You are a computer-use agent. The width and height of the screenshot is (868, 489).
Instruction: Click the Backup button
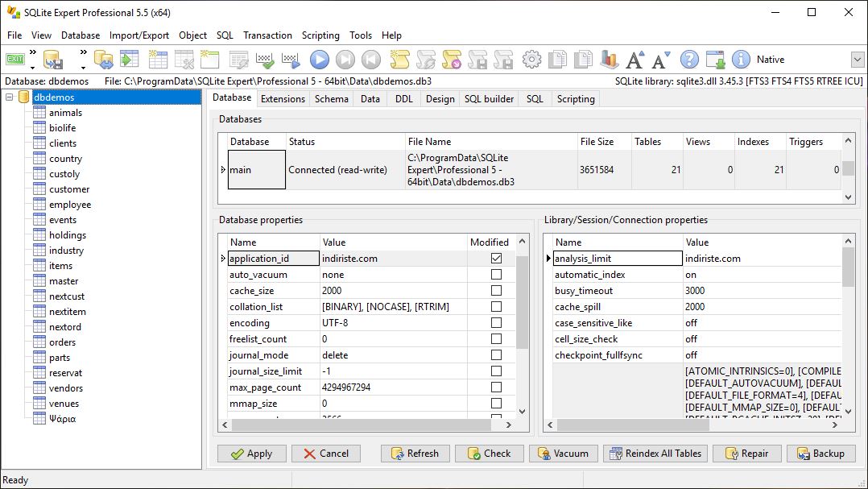pos(821,454)
